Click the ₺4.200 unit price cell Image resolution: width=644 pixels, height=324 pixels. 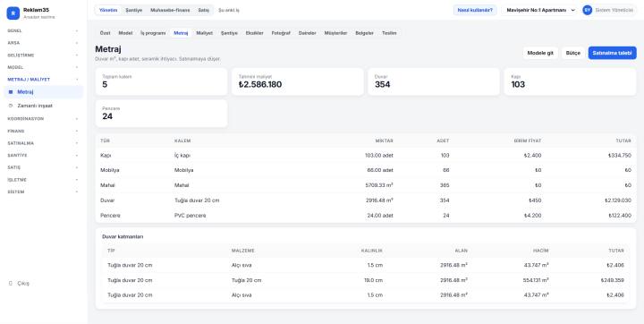pyautogui.click(x=533, y=216)
